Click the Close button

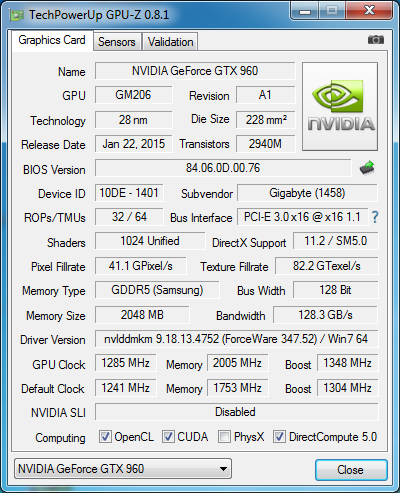pos(351,470)
